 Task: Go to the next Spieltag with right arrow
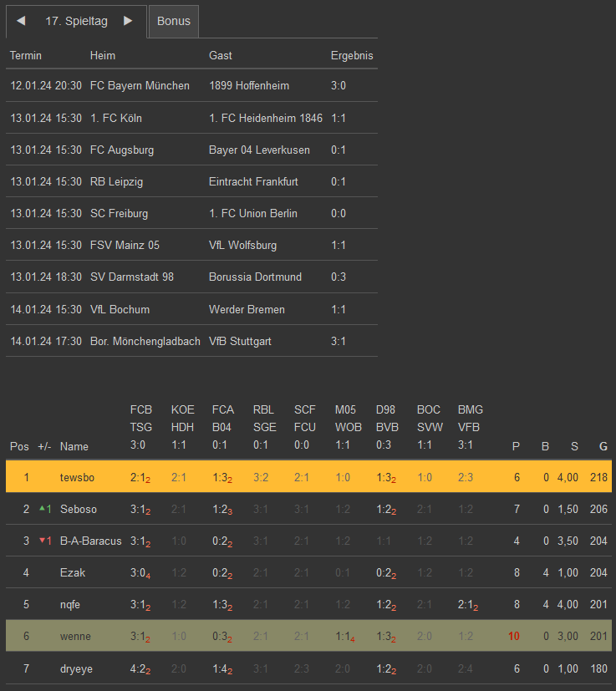tap(128, 21)
